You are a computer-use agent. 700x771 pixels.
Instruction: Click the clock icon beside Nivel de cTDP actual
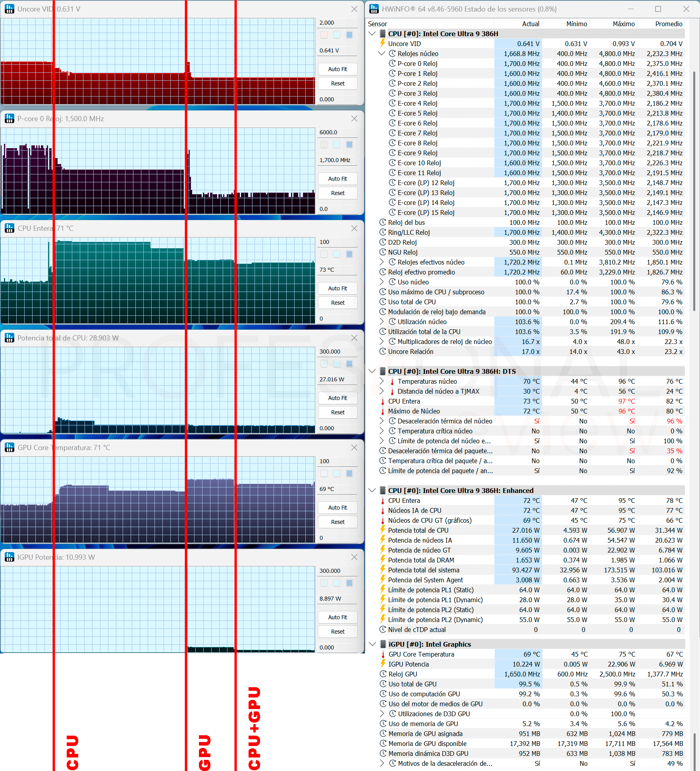click(x=383, y=630)
